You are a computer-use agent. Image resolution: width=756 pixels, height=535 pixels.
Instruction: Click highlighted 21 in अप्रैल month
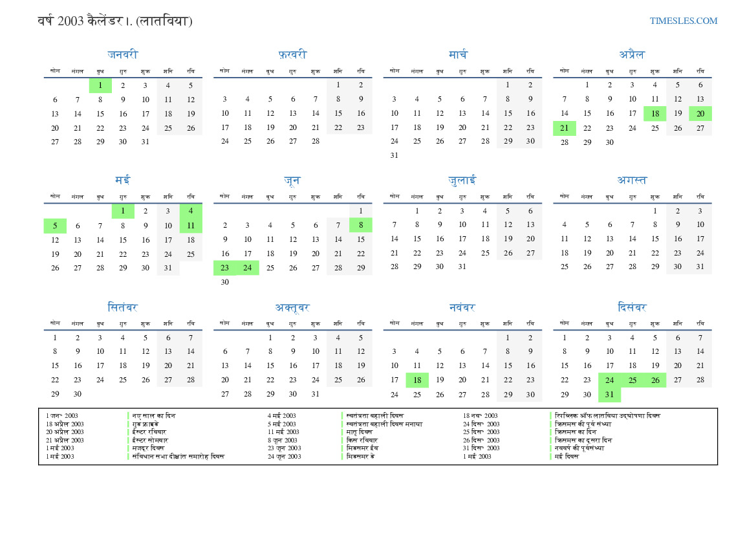(x=564, y=128)
